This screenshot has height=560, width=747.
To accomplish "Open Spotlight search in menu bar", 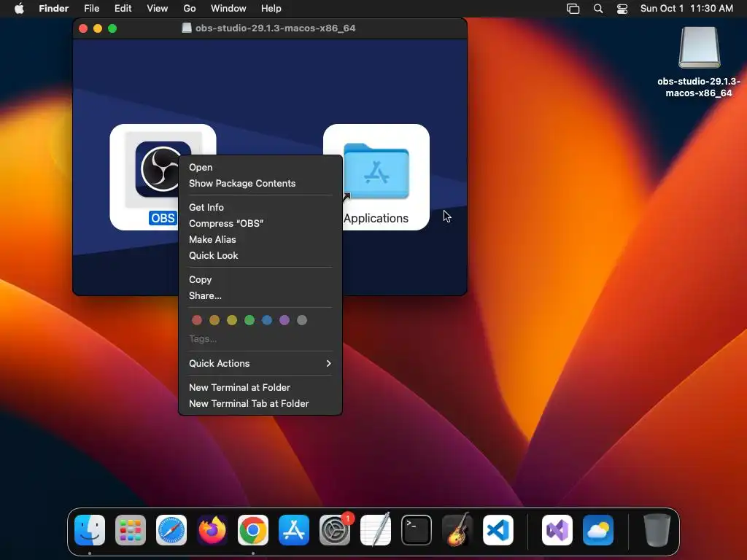I will [598, 9].
